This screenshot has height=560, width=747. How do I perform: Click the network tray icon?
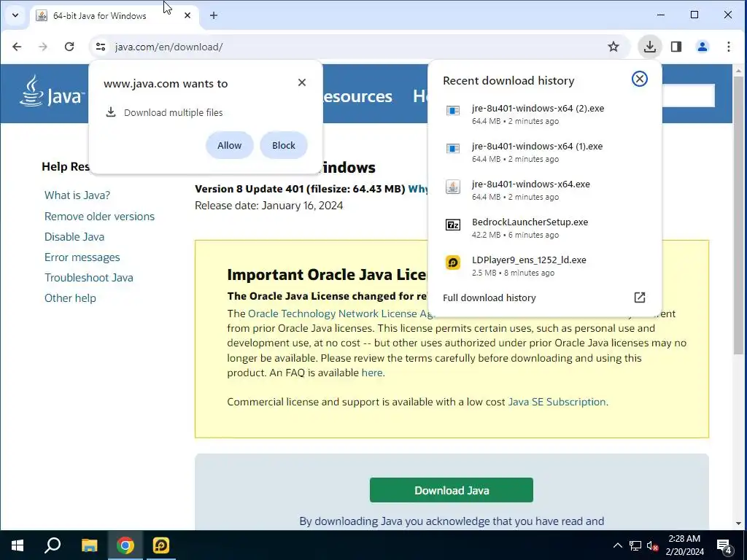[x=635, y=545]
